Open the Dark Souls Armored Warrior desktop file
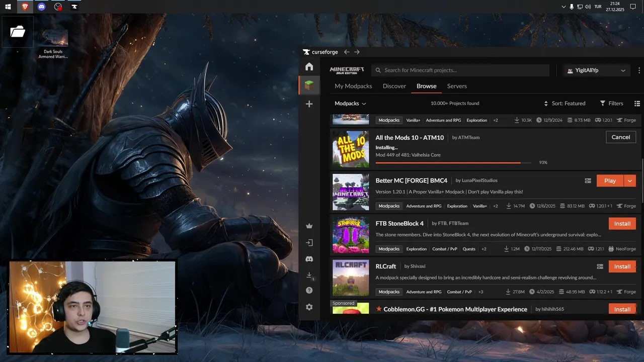This screenshot has width=644, height=362. tap(53, 43)
